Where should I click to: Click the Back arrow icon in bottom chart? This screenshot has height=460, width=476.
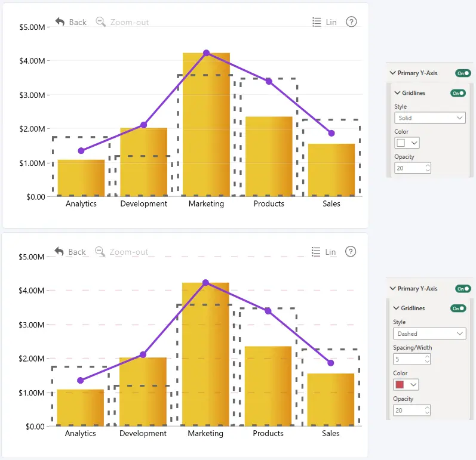[59, 252]
